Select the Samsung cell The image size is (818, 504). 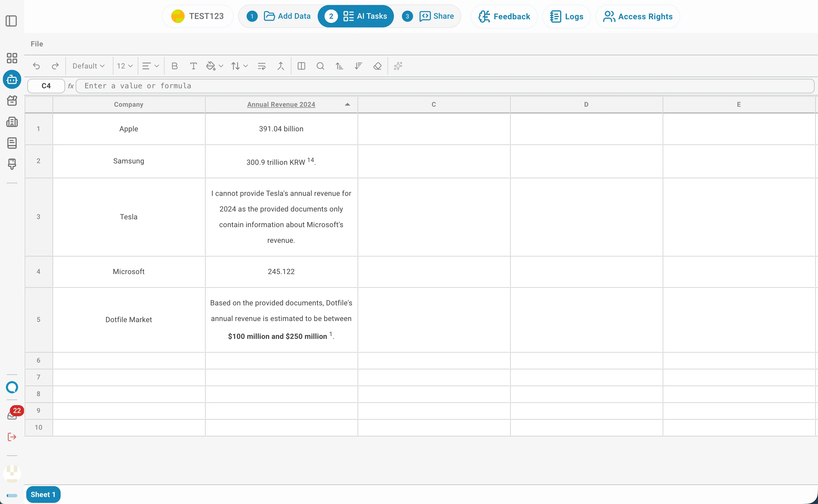click(129, 161)
